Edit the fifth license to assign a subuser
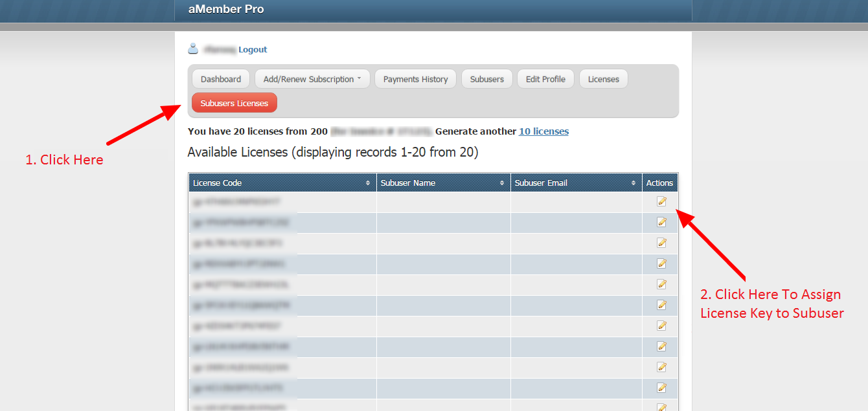The width and height of the screenshot is (868, 411). tap(661, 284)
